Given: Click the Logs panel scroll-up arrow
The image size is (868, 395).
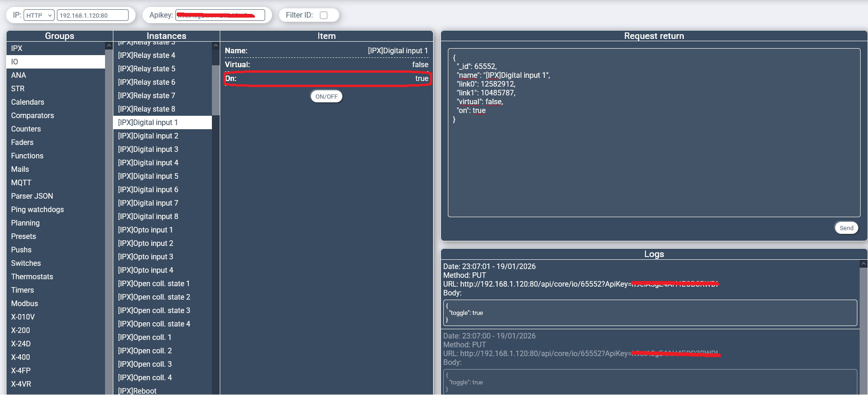Looking at the screenshot, I should pos(863,264).
